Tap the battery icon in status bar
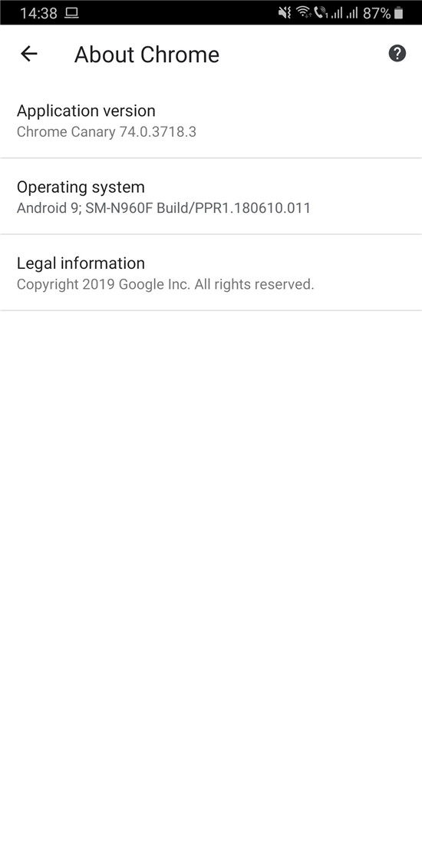Image resolution: width=422 pixels, height=868 pixels. [x=398, y=13]
